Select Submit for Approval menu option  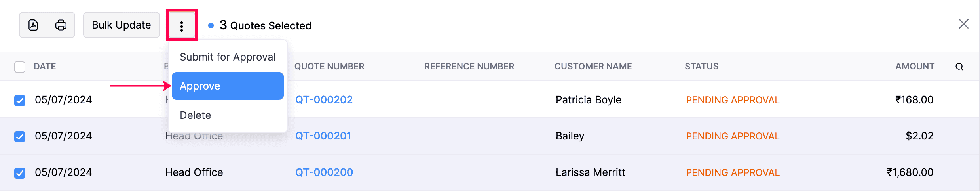228,57
